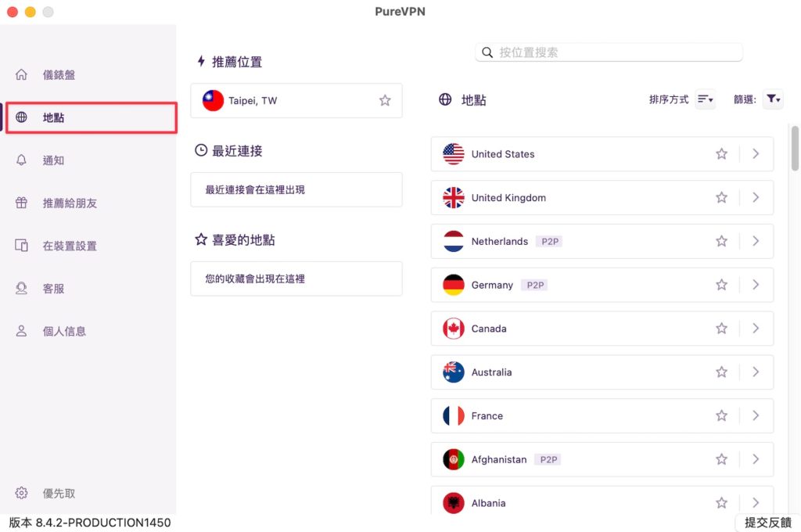Screen dimensions: 801x532
Task: Expand Albania cities chevron
Action: (756, 503)
